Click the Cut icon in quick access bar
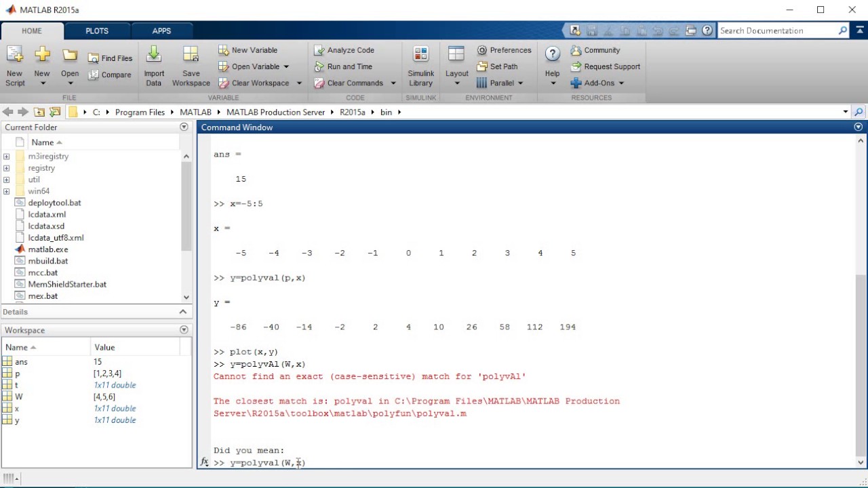The height and width of the screenshot is (488, 868). click(608, 30)
